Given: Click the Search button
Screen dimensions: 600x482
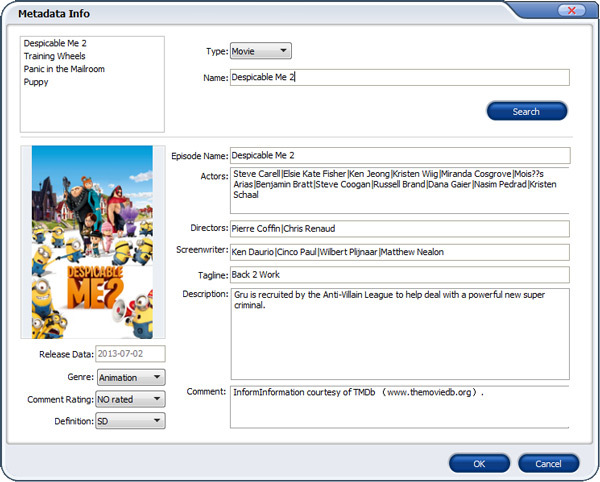Looking at the screenshot, I should (526, 111).
